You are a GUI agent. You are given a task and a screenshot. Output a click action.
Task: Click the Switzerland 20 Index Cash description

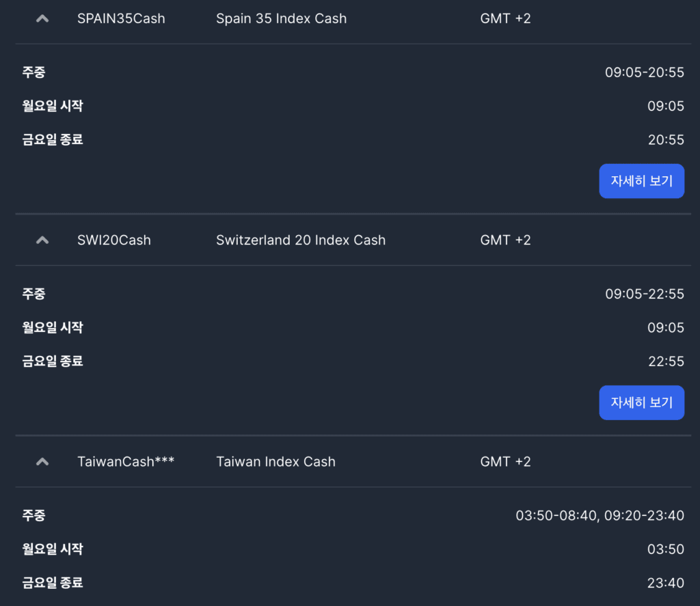point(301,240)
